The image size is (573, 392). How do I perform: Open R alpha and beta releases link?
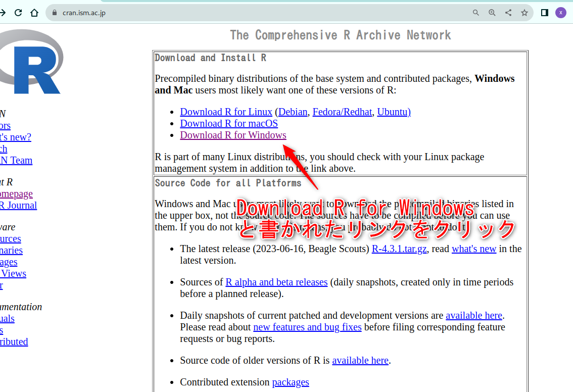click(x=276, y=282)
